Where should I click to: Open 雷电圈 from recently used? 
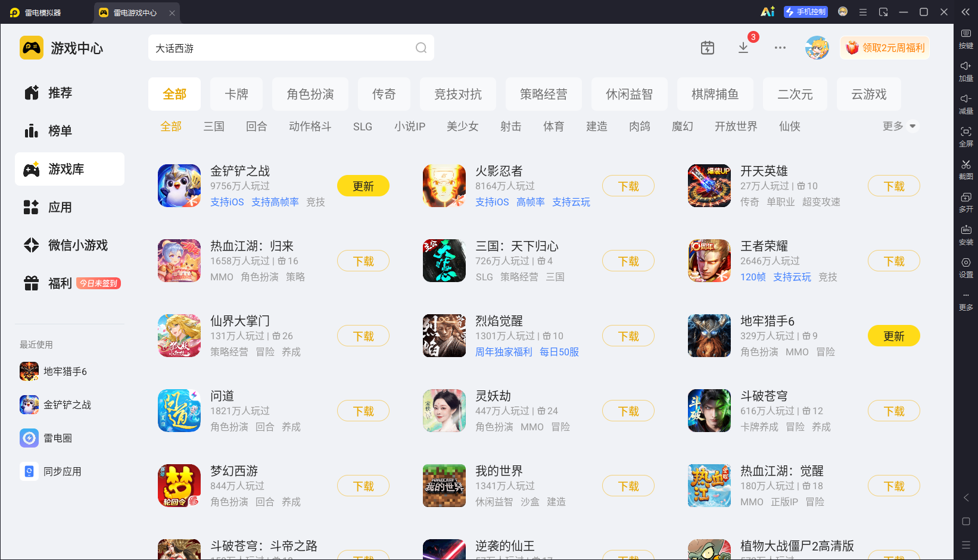(x=46, y=438)
